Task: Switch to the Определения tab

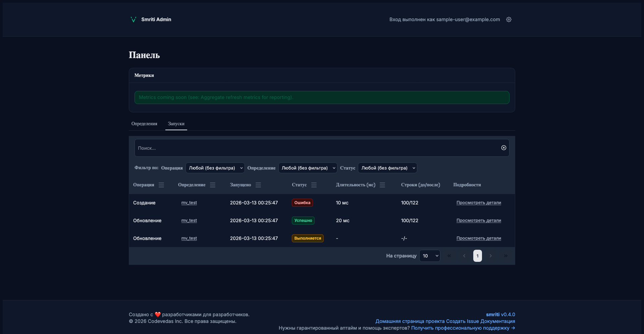Action: pyautogui.click(x=144, y=124)
